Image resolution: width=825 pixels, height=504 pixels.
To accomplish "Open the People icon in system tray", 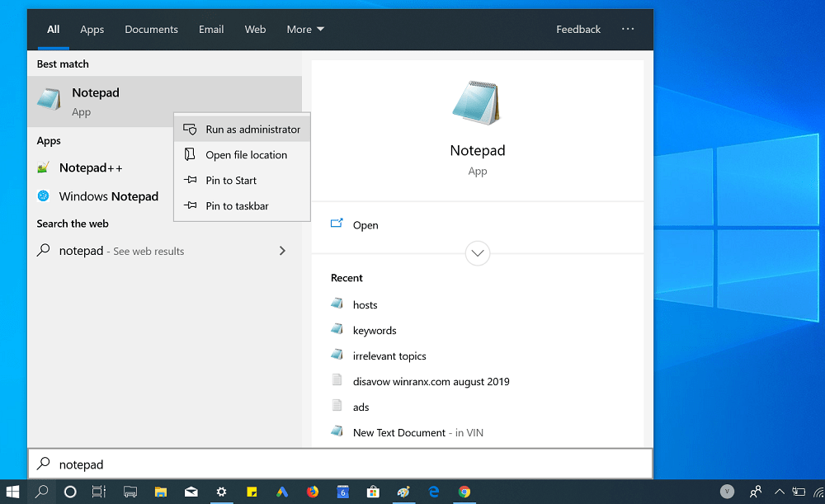I will click(x=756, y=492).
